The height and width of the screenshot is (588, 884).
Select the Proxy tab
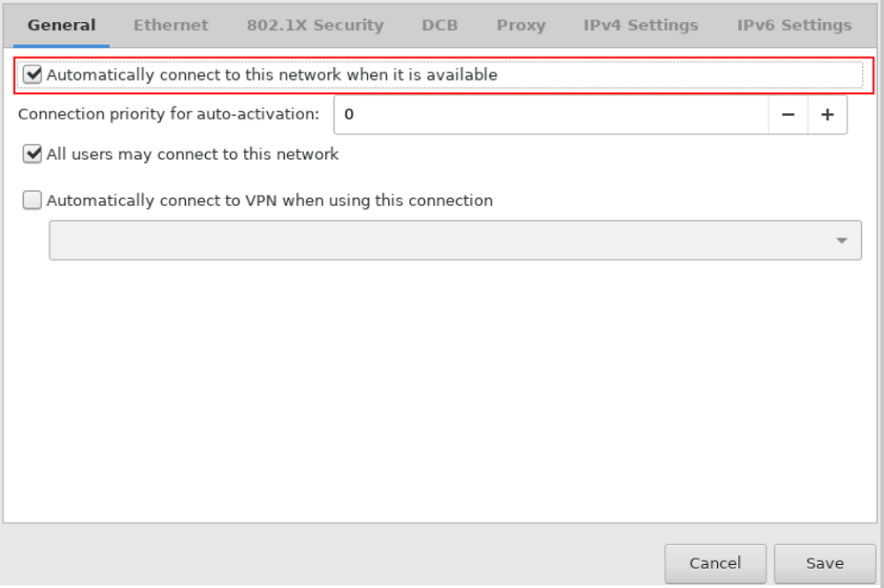pos(521,26)
